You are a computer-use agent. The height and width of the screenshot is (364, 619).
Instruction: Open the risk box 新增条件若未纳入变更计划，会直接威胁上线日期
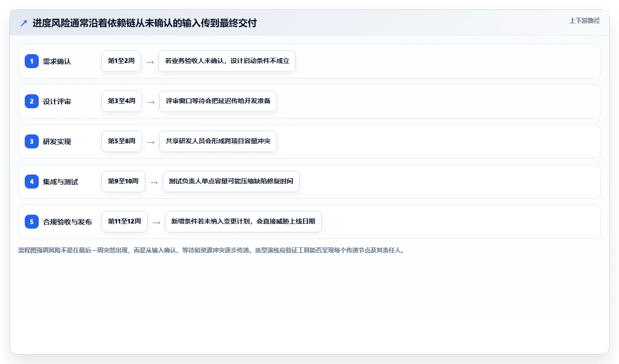tap(243, 222)
